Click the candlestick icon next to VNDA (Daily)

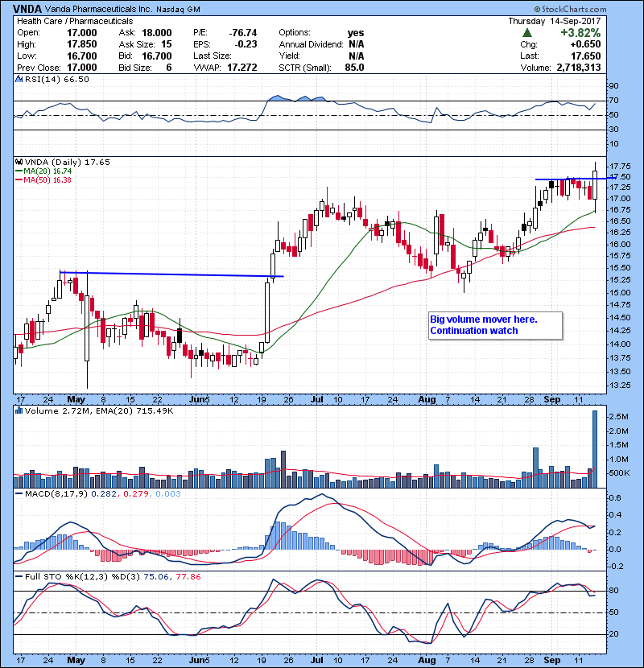(19, 162)
